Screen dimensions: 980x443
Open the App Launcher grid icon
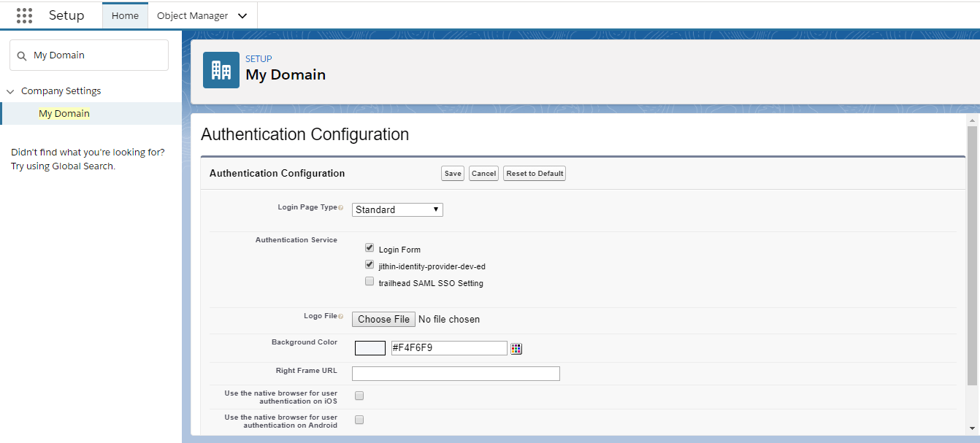pyautogui.click(x=24, y=15)
